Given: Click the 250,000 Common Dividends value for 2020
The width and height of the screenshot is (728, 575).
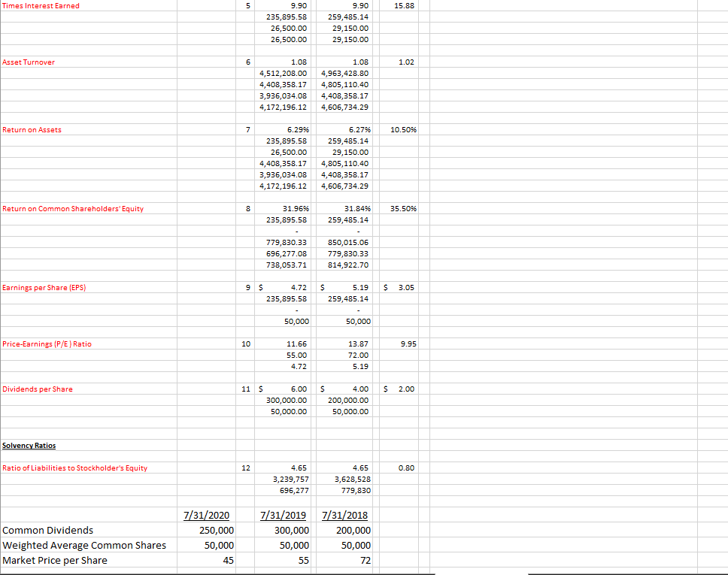Looking at the screenshot, I should click(x=218, y=530).
